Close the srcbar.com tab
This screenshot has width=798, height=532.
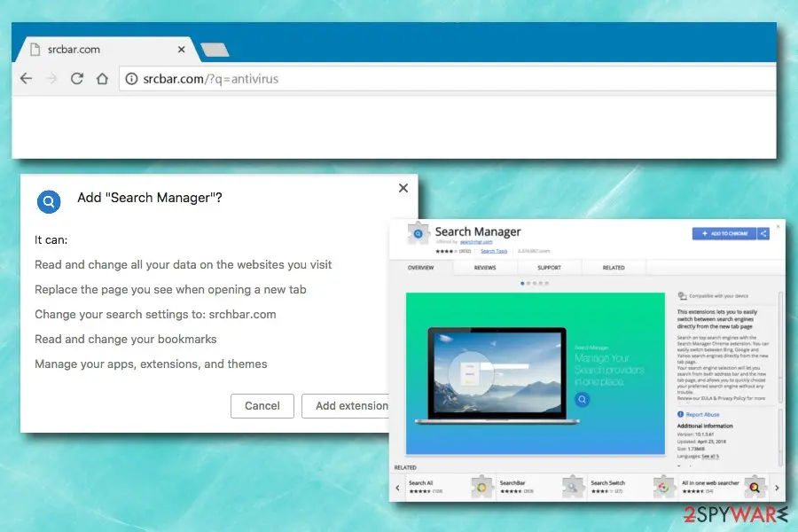(181, 50)
